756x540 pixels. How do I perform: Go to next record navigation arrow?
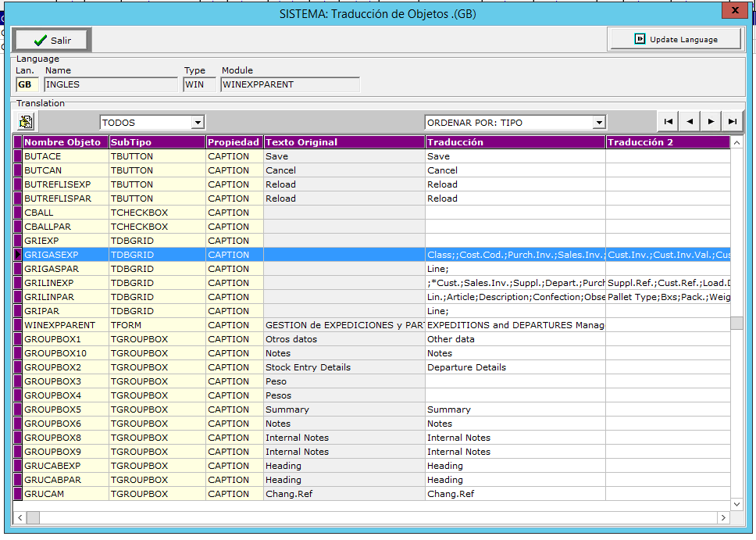(711, 122)
